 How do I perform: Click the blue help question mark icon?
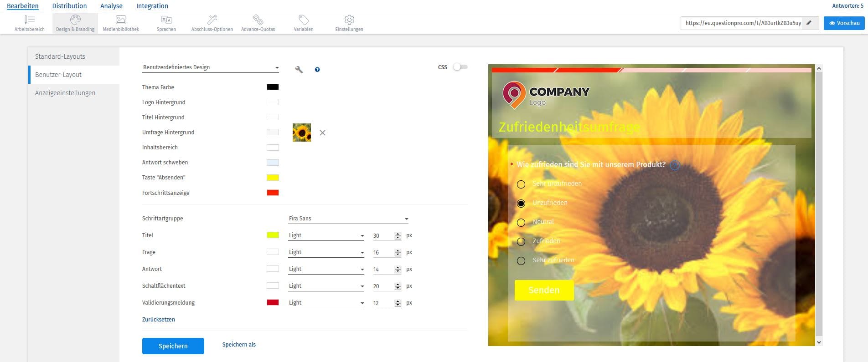tap(317, 70)
